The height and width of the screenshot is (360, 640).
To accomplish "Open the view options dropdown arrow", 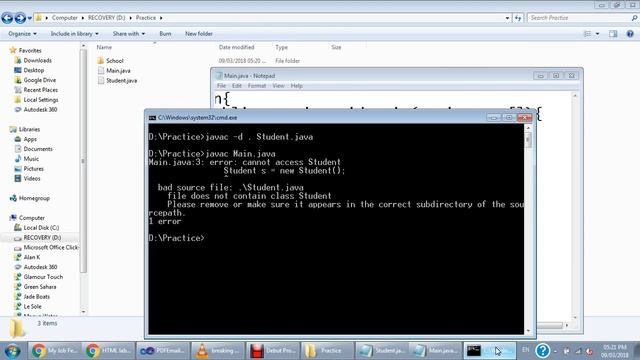I will 598,34.
